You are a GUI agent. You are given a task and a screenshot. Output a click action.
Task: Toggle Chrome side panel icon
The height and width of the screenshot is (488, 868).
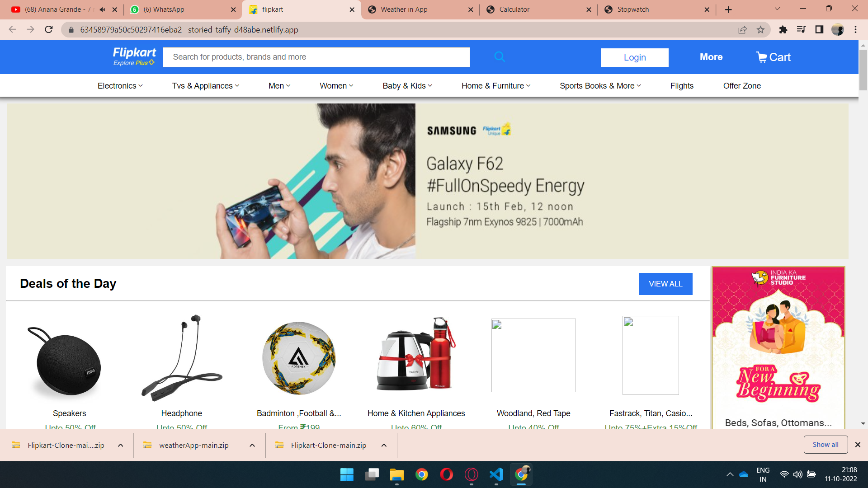pyautogui.click(x=819, y=30)
